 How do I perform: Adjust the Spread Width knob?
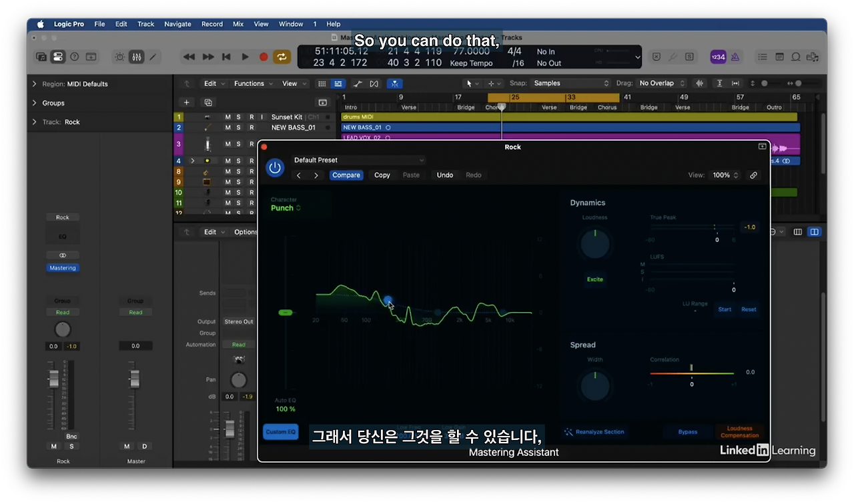coord(595,386)
